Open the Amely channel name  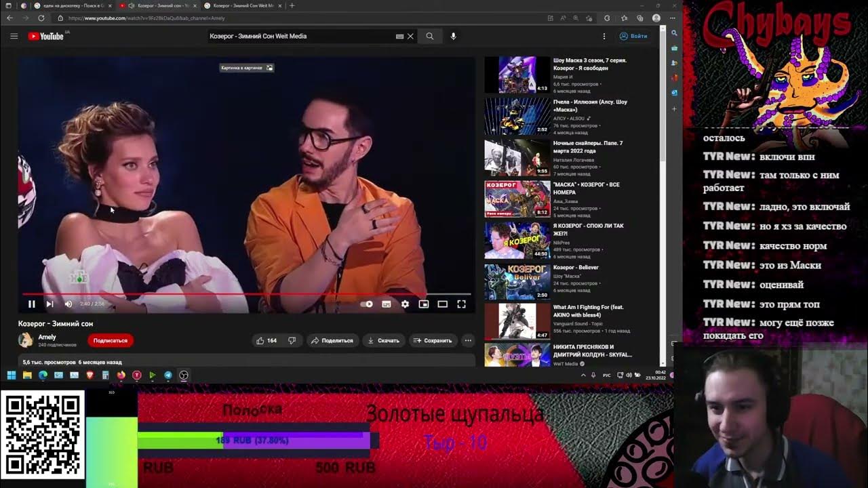47,337
